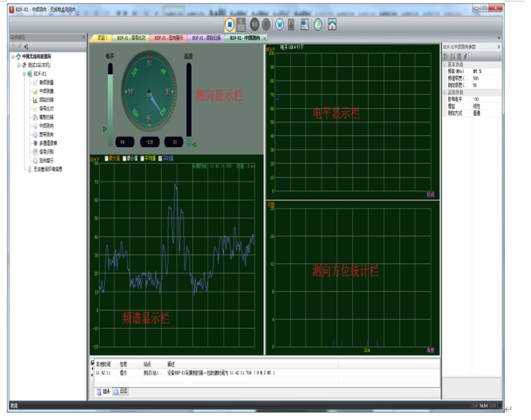The width and height of the screenshot is (531, 420).
Task: Collapse the 基本参数 property group
Action: 445,65
